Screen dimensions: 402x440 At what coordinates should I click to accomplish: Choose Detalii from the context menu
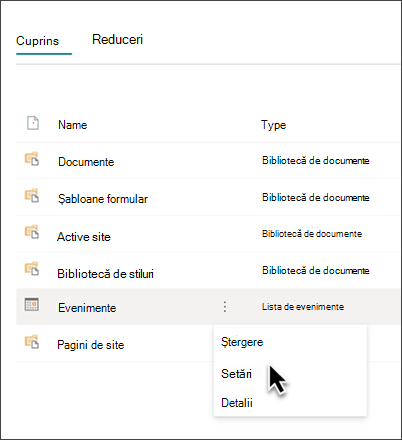tap(237, 403)
